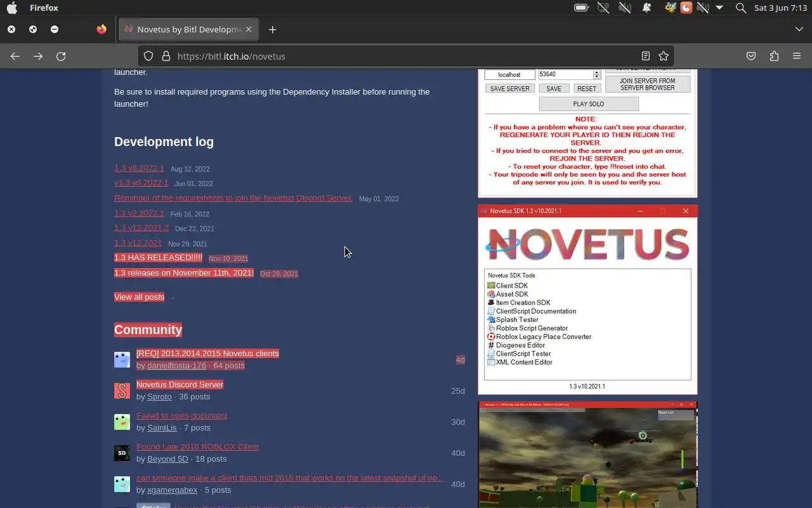
Task: Visit Sproto's profile link
Action: 159,396
